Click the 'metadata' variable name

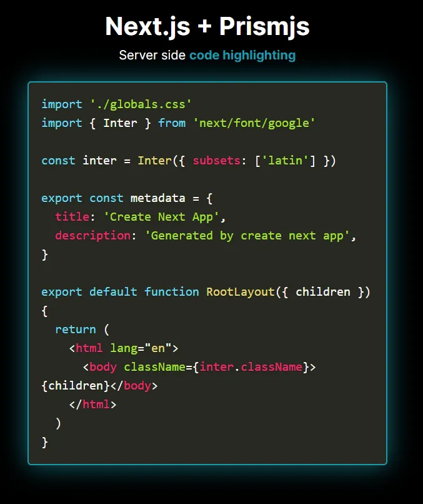(157, 198)
